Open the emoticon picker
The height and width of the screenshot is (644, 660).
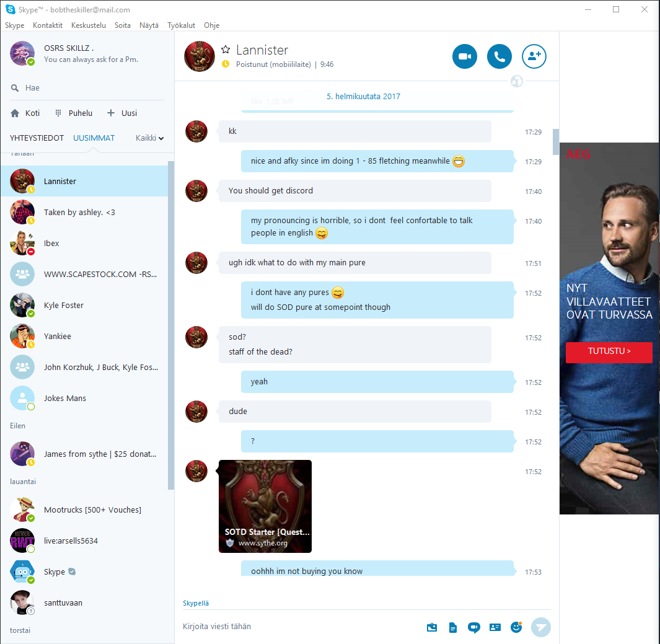click(516, 627)
